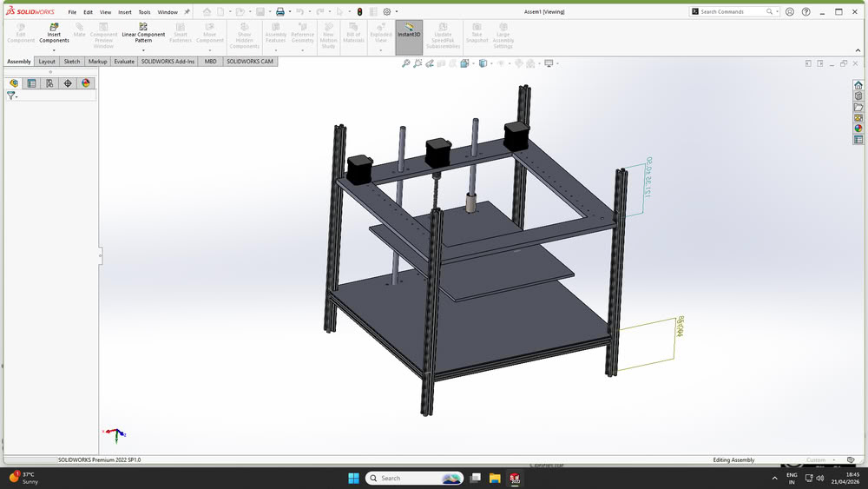The image size is (868, 489).
Task: Switch to SOLIDWORKS Add-Ins tab
Action: point(168,62)
